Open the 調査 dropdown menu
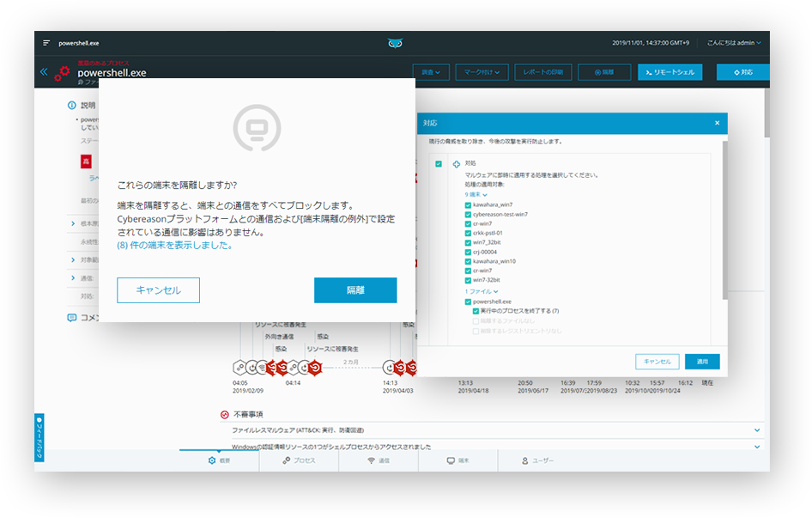The image size is (812, 518). coord(431,72)
